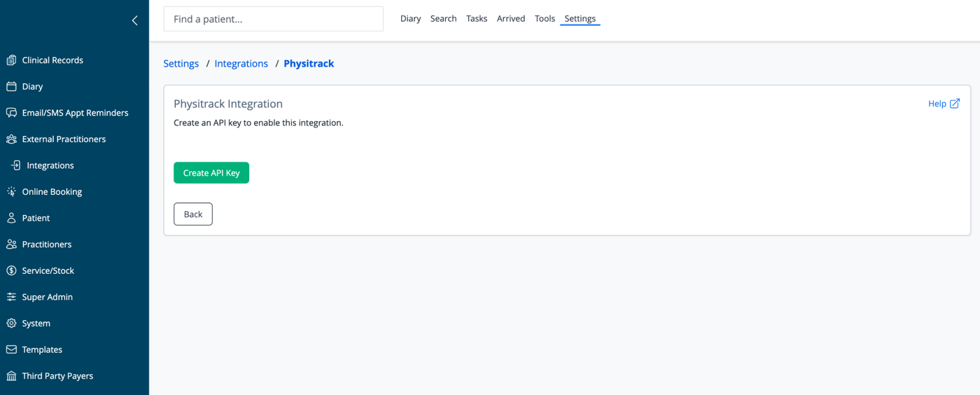The image size is (980, 395).
Task: Click the Practitioners group icon
Action: point(11,244)
